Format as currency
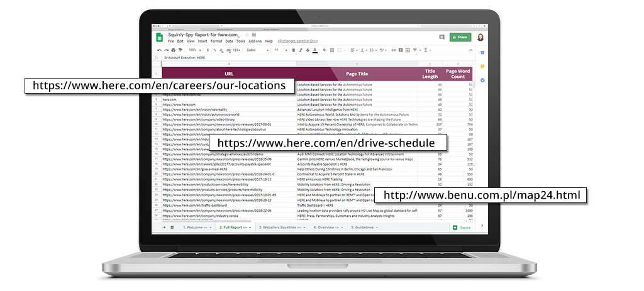 click(208, 50)
